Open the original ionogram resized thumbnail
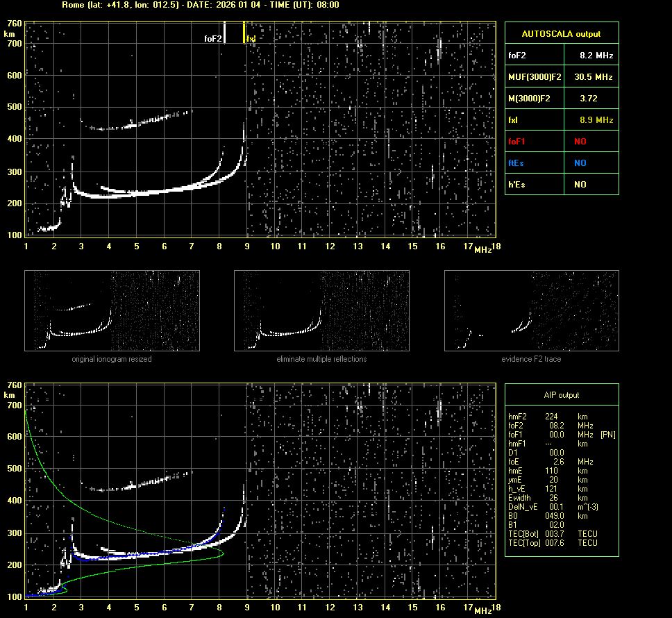This screenshot has height=618, width=672. [112, 310]
